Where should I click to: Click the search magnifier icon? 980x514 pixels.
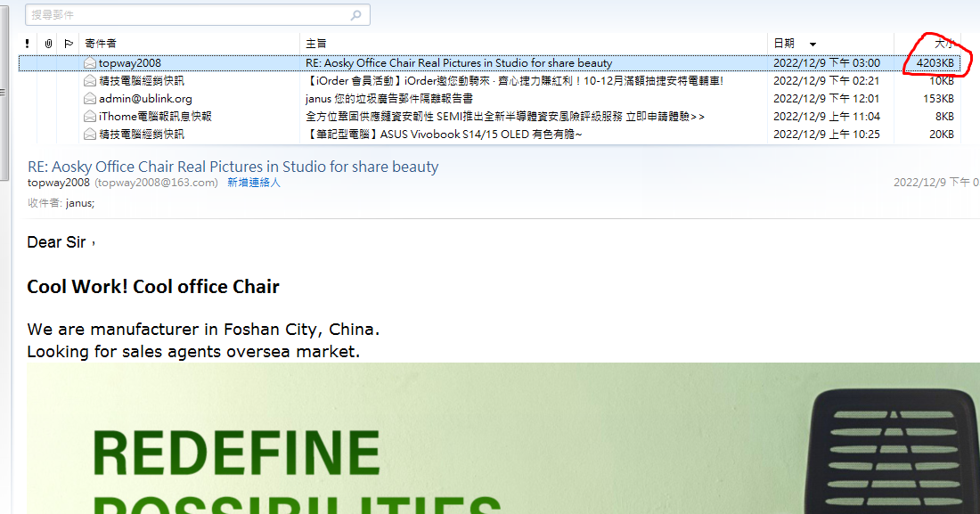[x=356, y=15]
